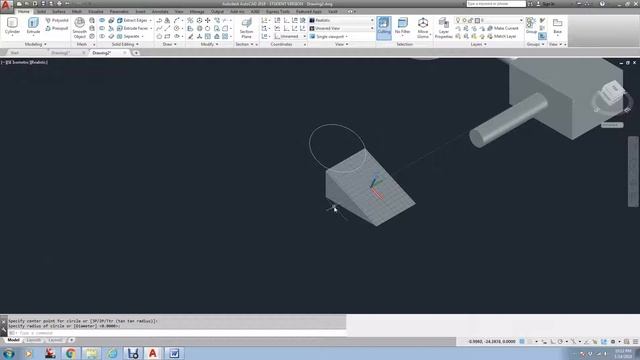The width and height of the screenshot is (640, 360).
Task: Switch to the Solid ribbon tab
Action: 42,11
